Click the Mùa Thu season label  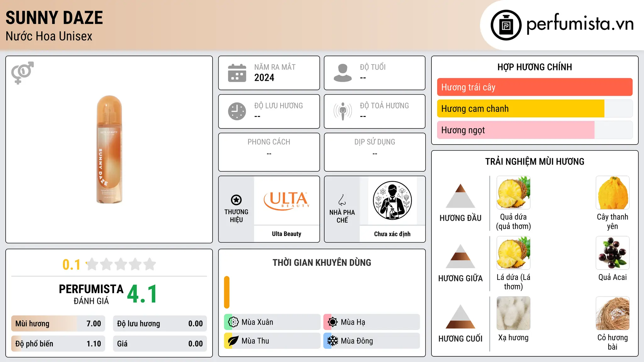click(255, 341)
